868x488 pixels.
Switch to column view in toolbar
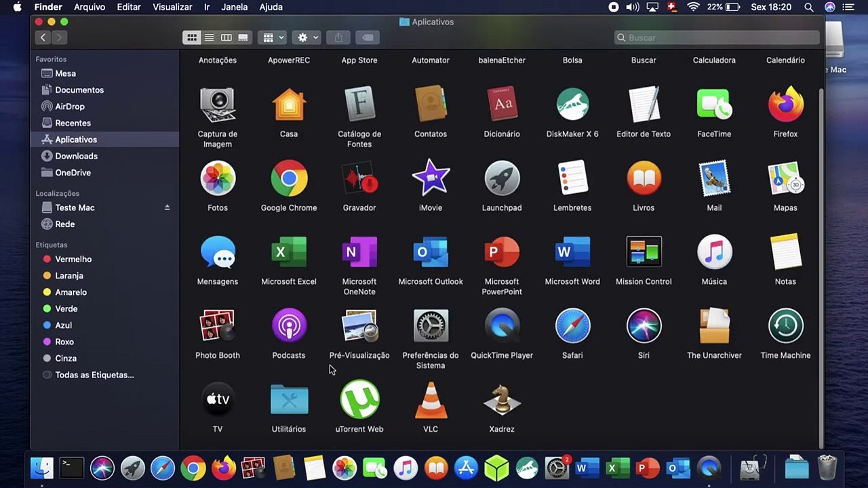pos(226,37)
